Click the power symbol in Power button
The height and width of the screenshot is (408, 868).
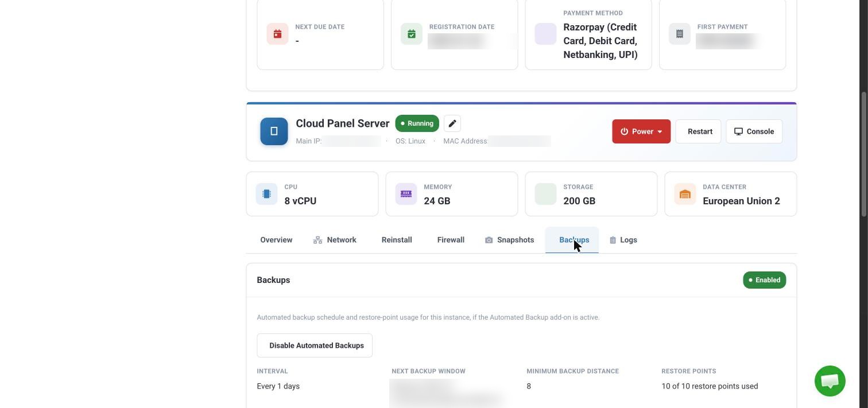pyautogui.click(x=624, y=131)
